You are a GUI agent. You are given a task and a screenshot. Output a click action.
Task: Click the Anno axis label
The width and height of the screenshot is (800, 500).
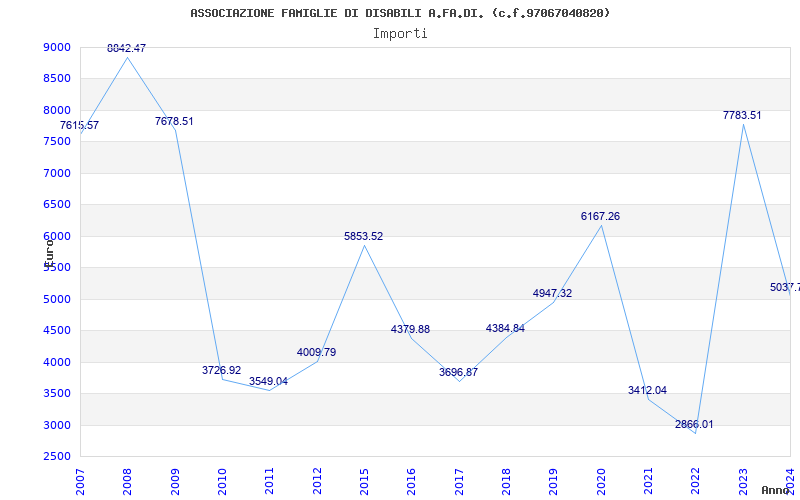pyautogui.click(x=775, y=490)
